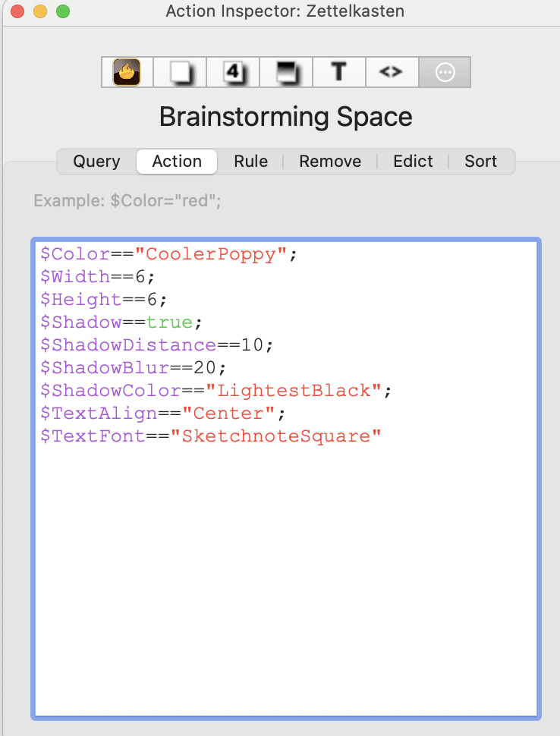This screenshot has height=736, width=560.
Task: Open the Properties inspector (4 icon)
Action: 233,72
